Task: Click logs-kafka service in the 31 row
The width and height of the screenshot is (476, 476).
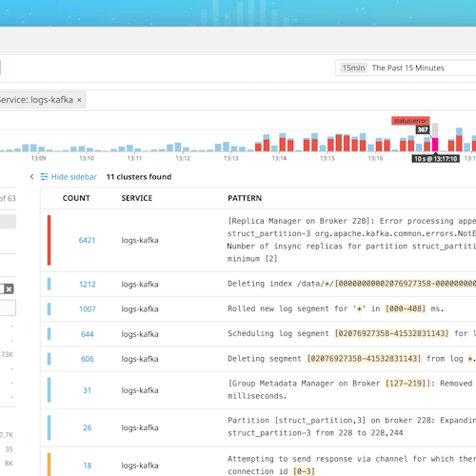Action: [140, 390]
